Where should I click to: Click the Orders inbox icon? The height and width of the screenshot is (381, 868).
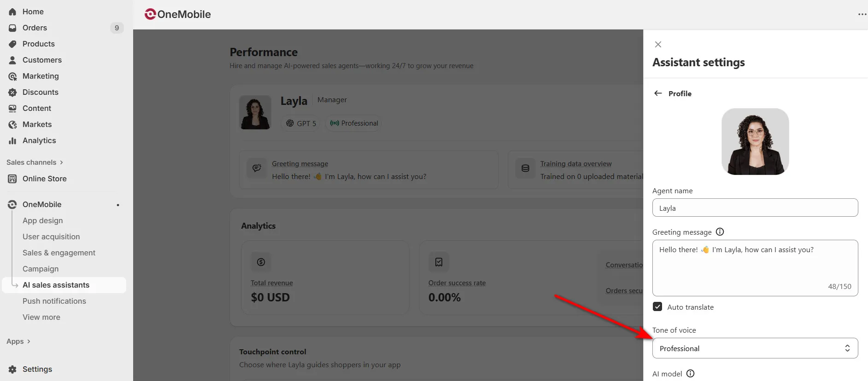pos(12,28)
